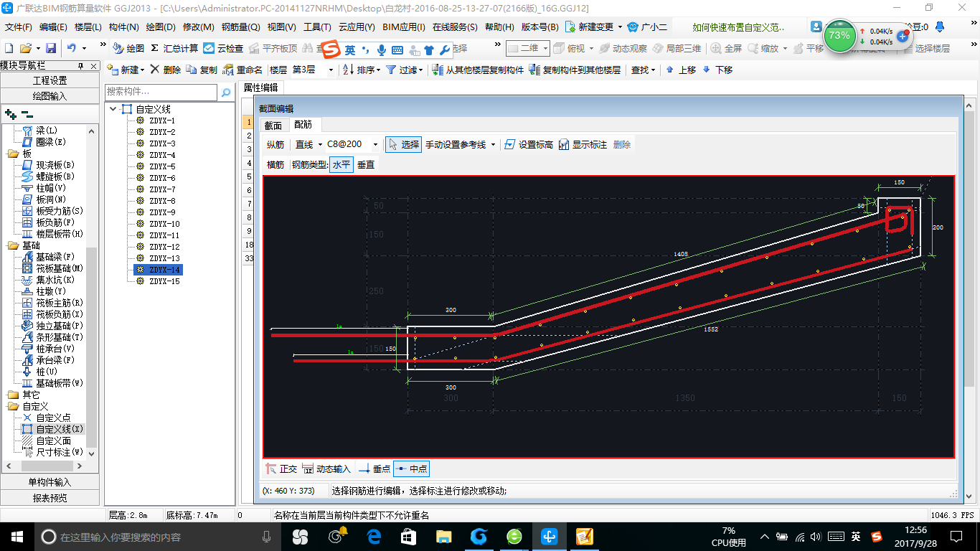Open the 文件(F) menu

coord(19,27)
